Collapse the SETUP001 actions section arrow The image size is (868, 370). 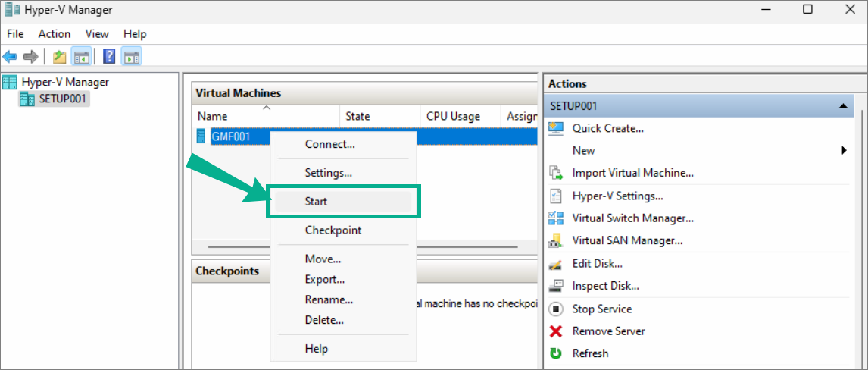point(842,106)
